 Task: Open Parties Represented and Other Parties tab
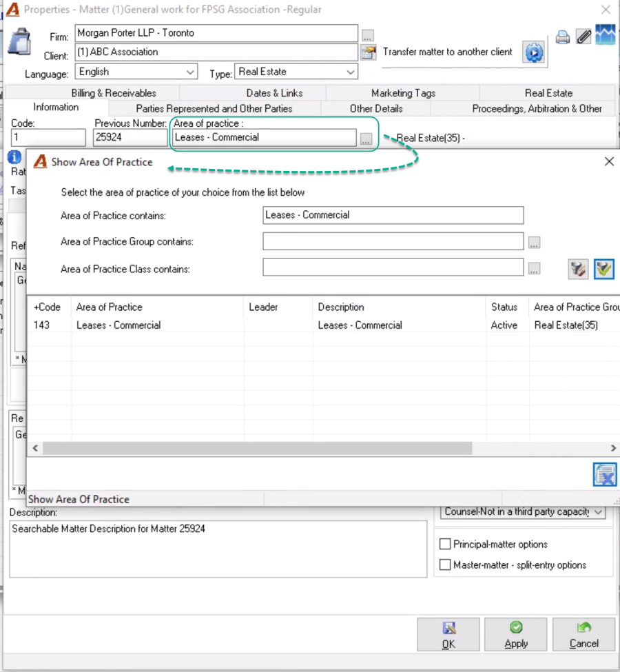pos(214,108)
